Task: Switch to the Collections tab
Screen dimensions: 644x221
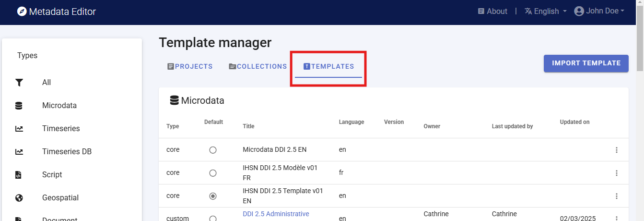Action: pyautogui.click(x=258, y=66)
